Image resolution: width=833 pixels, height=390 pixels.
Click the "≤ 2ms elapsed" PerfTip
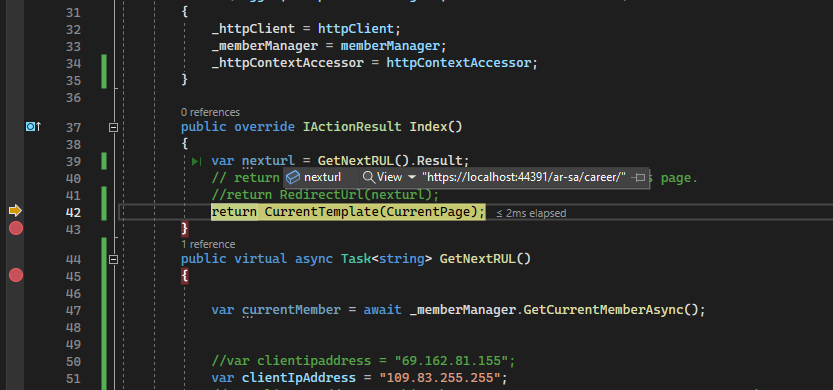tap(531, 214)
